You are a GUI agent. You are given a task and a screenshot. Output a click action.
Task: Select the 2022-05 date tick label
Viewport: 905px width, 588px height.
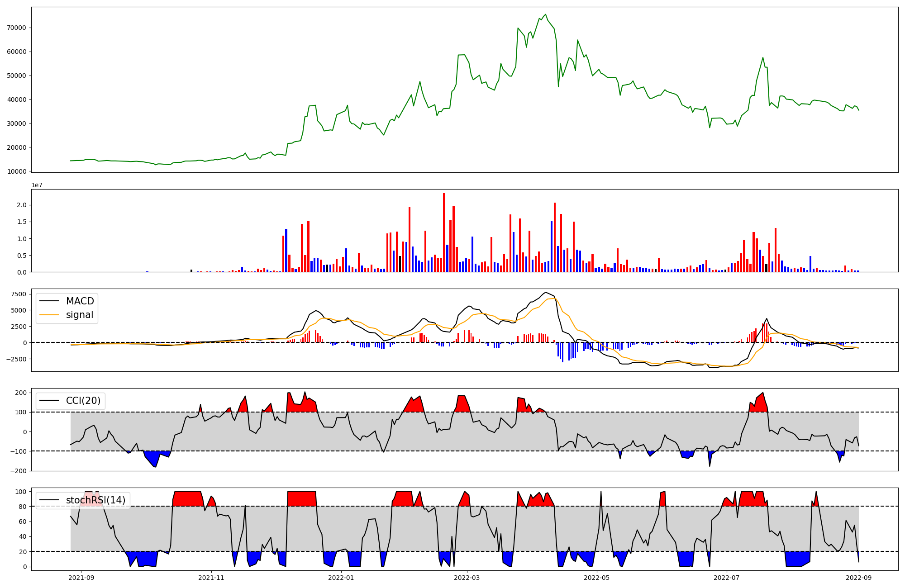point(596,578)
